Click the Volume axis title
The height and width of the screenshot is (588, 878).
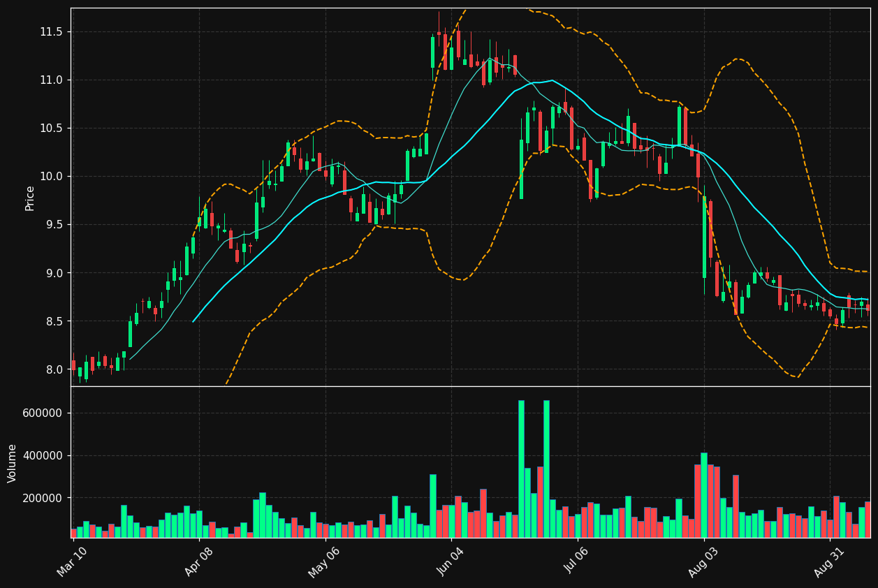(x=13, y=463)
